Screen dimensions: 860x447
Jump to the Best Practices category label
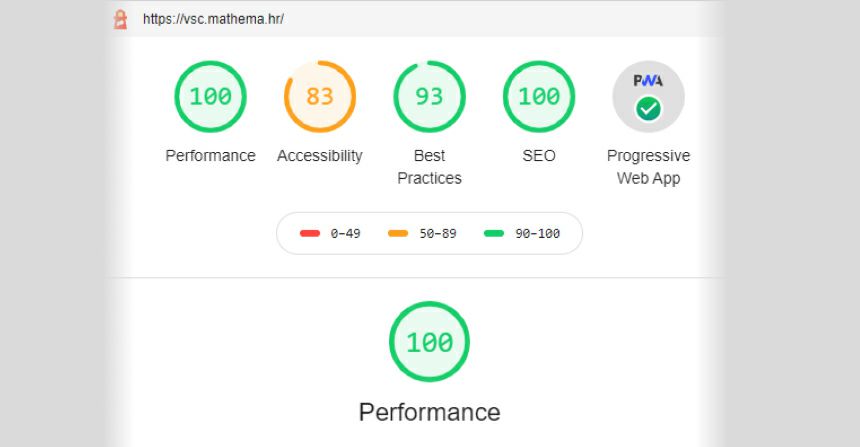[x=429, y=167]
